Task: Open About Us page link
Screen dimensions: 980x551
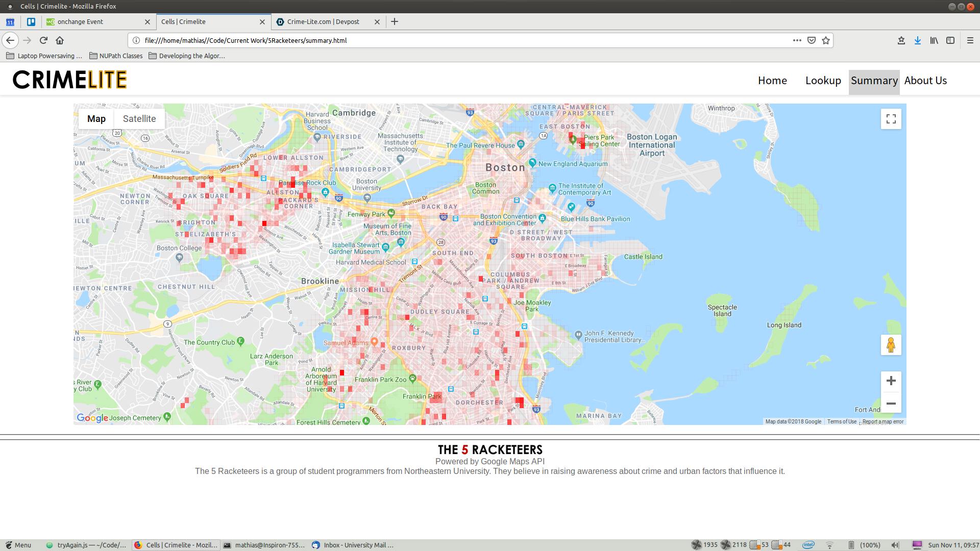Action: [x=925, y=81]
